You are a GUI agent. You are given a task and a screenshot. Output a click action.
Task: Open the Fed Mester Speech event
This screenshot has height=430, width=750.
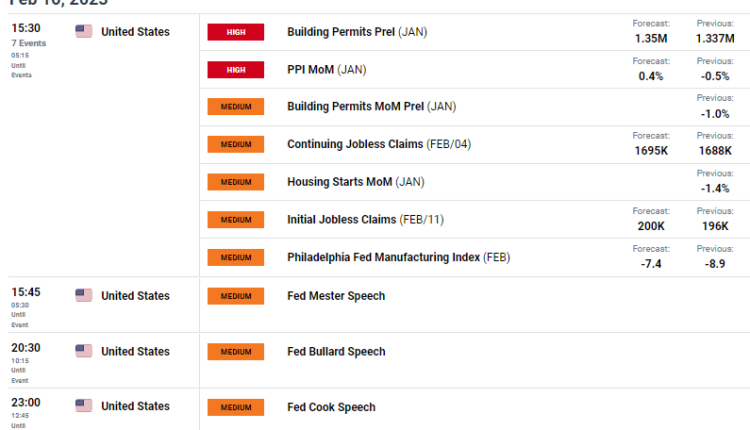[x=336, y=295]
